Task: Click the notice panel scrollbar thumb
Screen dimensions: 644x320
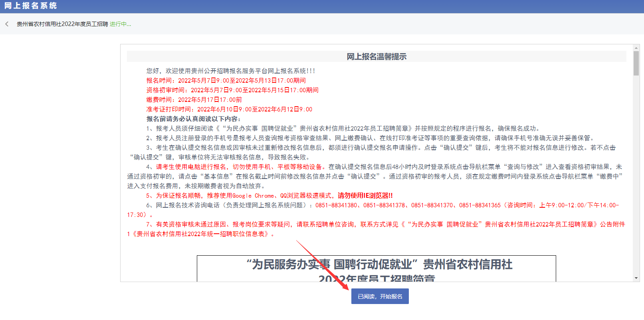Action: coord(636,63)
